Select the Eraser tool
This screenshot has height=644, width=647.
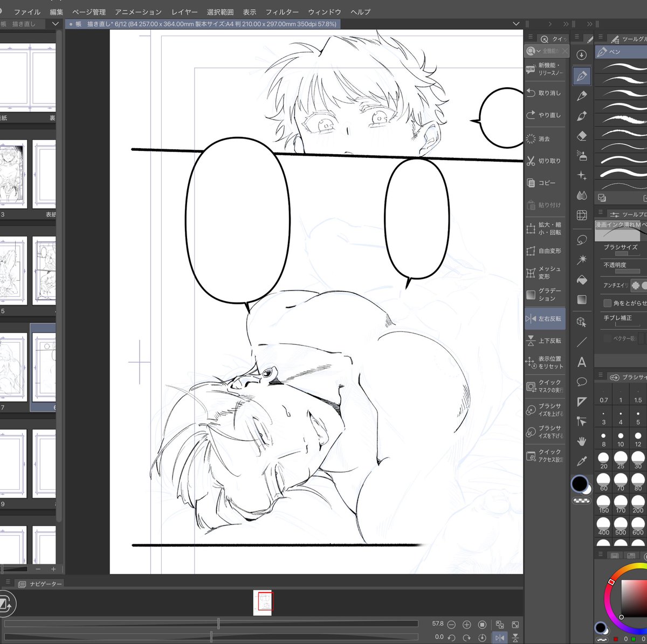pyautogui.click(x=582, y=136)
